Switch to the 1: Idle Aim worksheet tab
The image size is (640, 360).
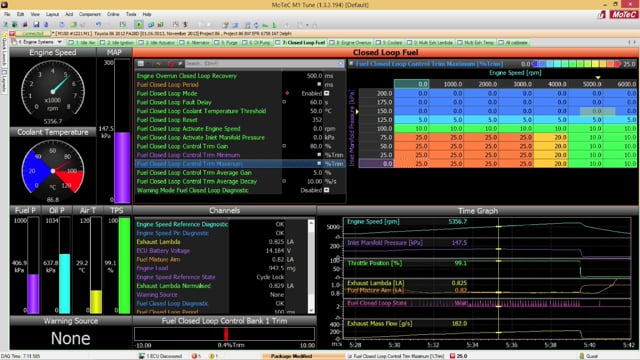click(x=82, y=42)
